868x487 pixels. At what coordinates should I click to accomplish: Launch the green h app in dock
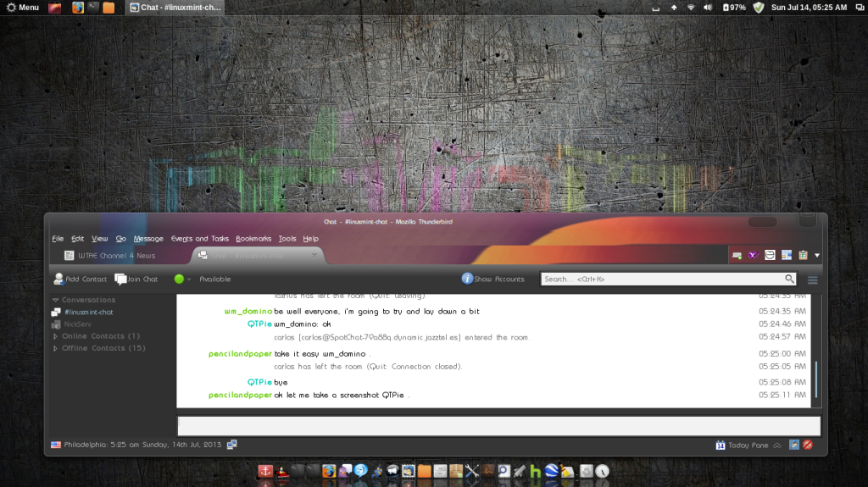click(536, 472)
